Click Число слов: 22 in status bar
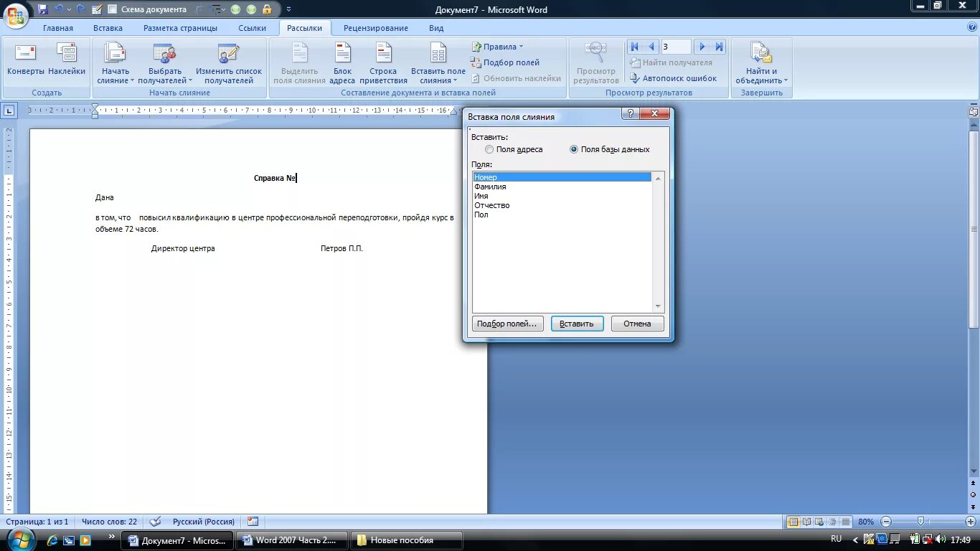This screenshot has height=551, width=980. pyautogui.click(x=109, y=522)
